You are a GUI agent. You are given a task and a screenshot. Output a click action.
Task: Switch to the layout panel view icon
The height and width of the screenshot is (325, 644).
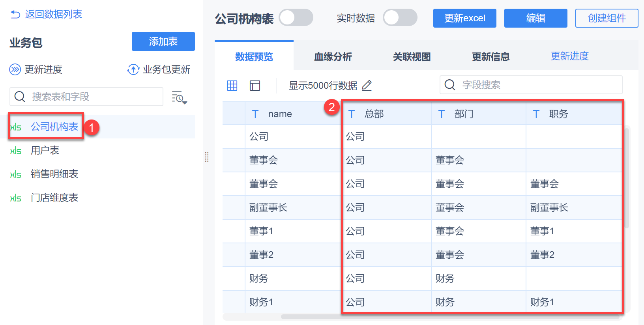255,86
